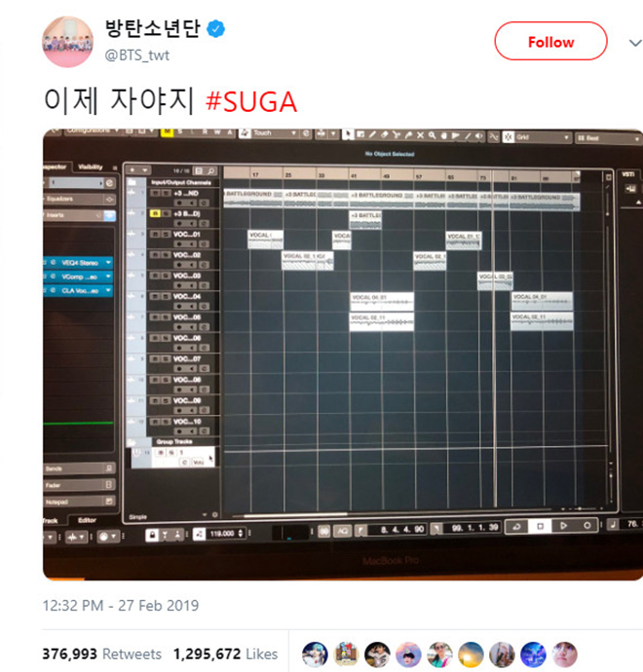Click the Follow button
Image resolution: width=643 pixels, height=672 pixels.
pyautogui.click(x=550, y=41)
